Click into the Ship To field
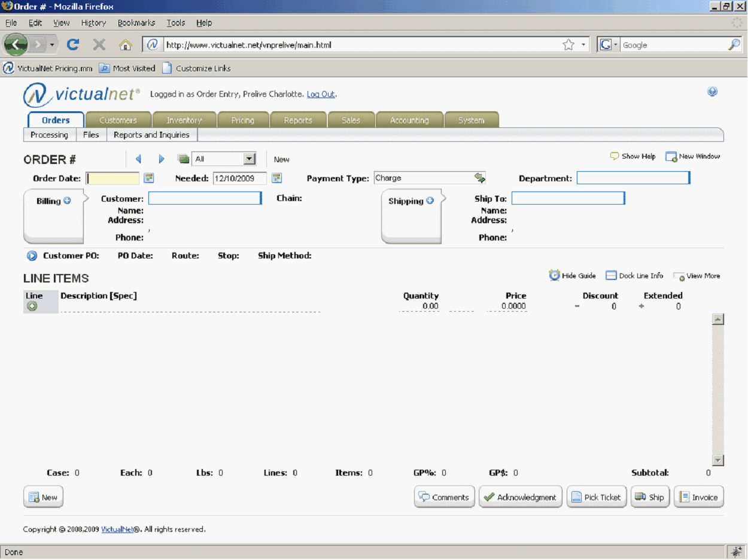Viewport: 748px width, 560px height. [x=568, y=198]
